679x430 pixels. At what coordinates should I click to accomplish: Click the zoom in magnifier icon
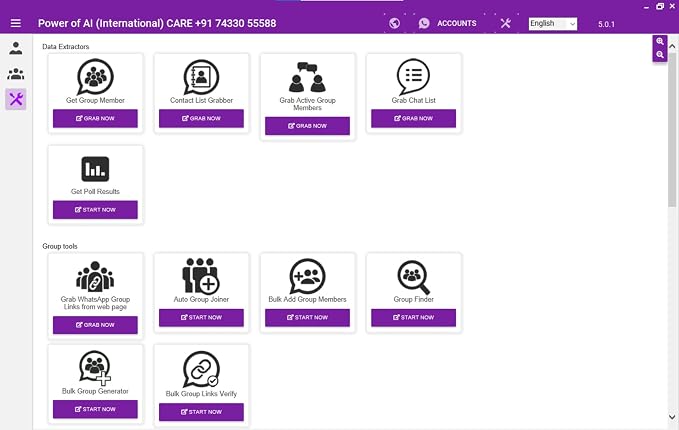tap(660, 42)
